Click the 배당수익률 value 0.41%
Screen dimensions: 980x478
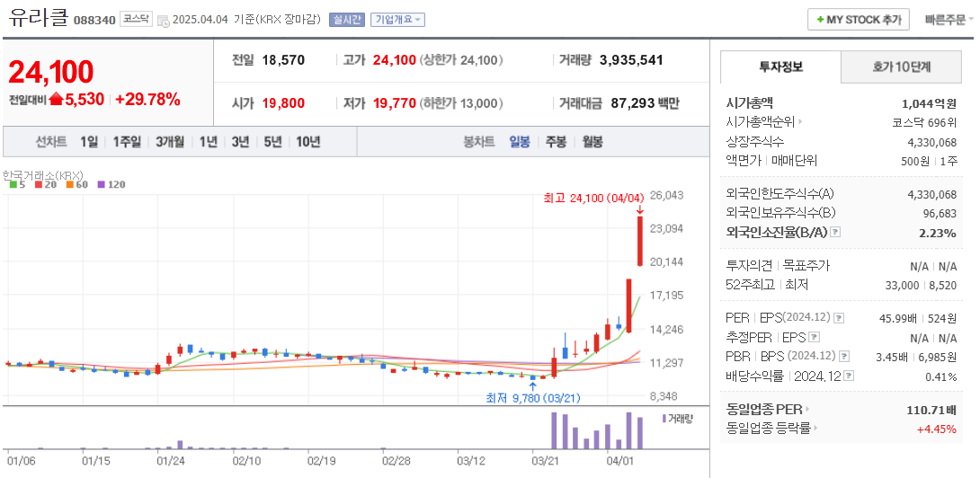pyautogui.click(x=941, y=376)
